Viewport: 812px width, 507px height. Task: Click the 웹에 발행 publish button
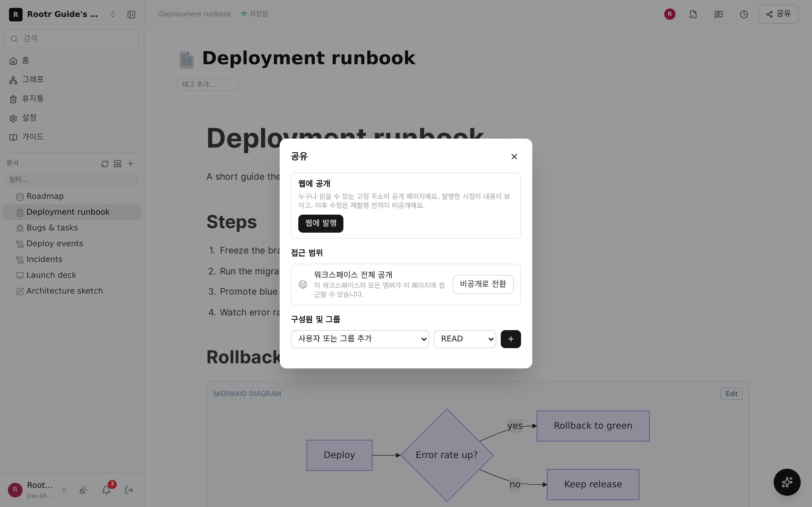pos(321,223)
